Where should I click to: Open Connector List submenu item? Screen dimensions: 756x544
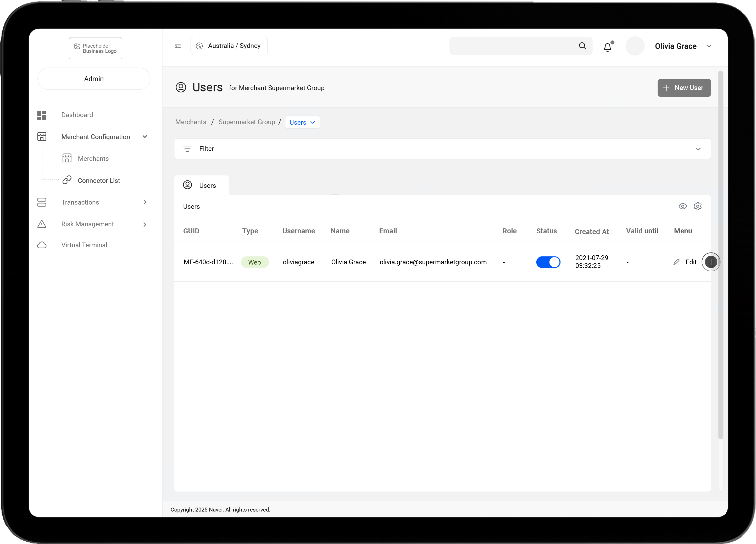coord(99,180)
